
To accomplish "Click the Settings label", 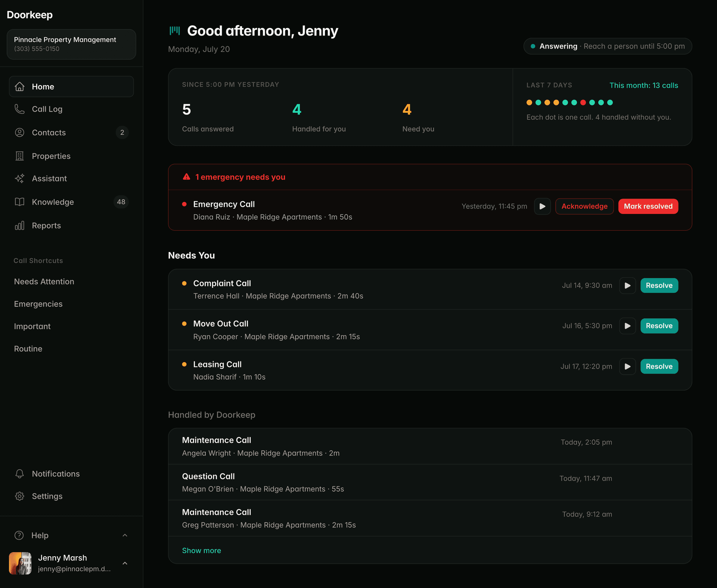I will coord(47,496).
